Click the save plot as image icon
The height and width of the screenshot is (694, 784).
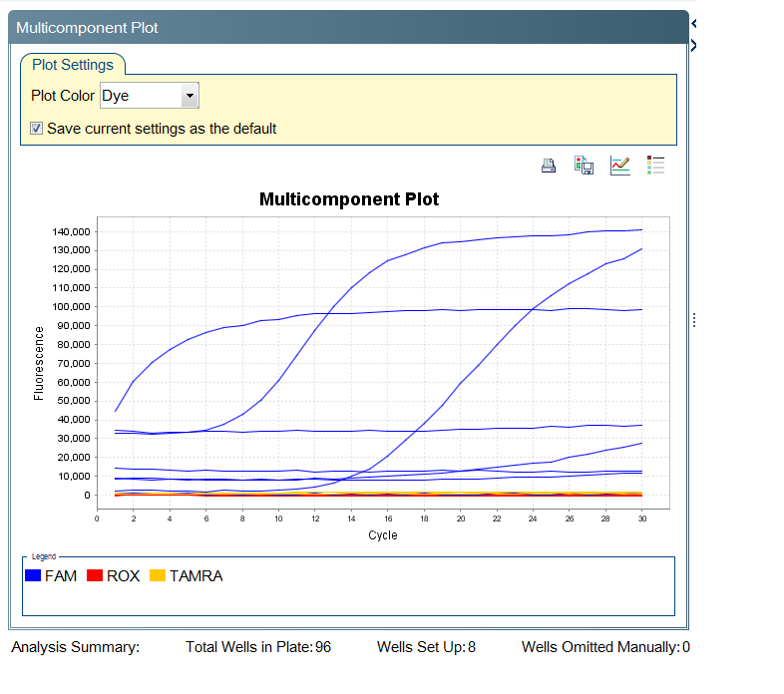click(584, 166)
